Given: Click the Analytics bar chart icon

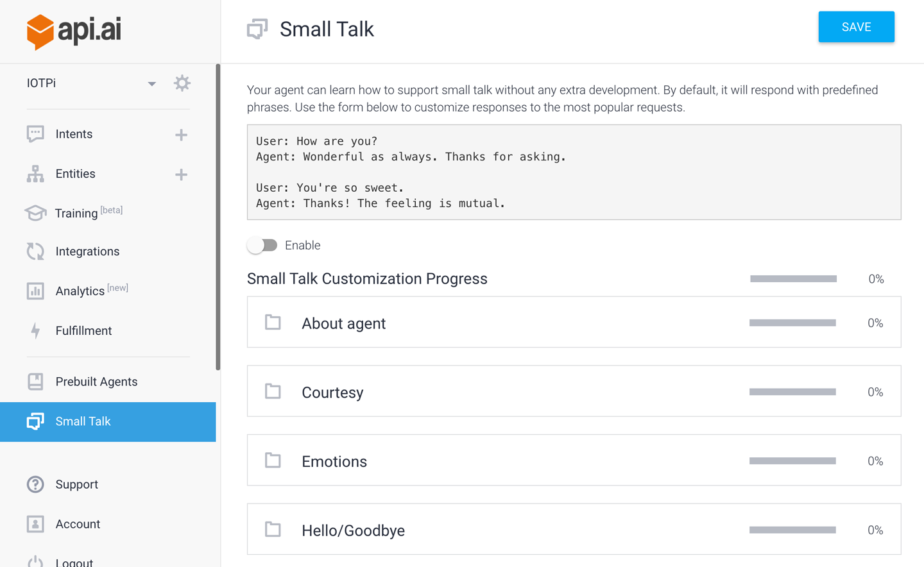Looking at the screenshot, I should [x=35, y=291].
